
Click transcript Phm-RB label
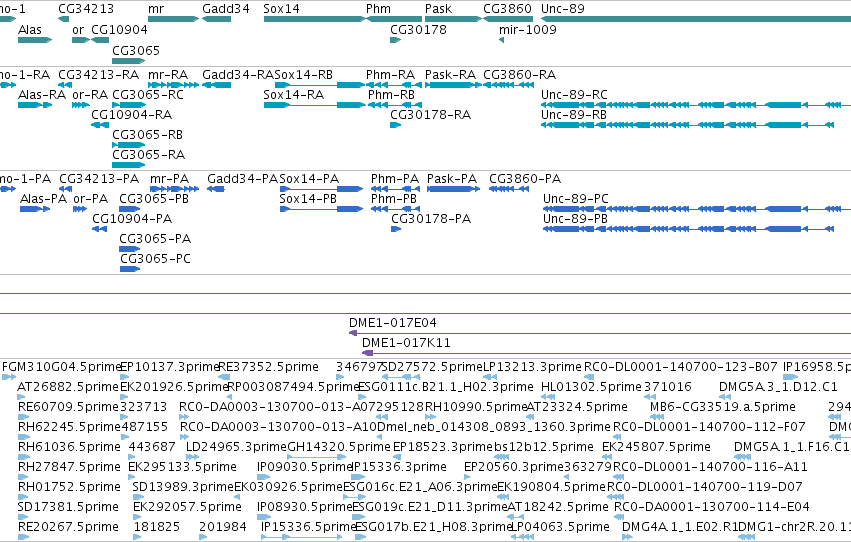pyautogui.click(x=391, y=94)
